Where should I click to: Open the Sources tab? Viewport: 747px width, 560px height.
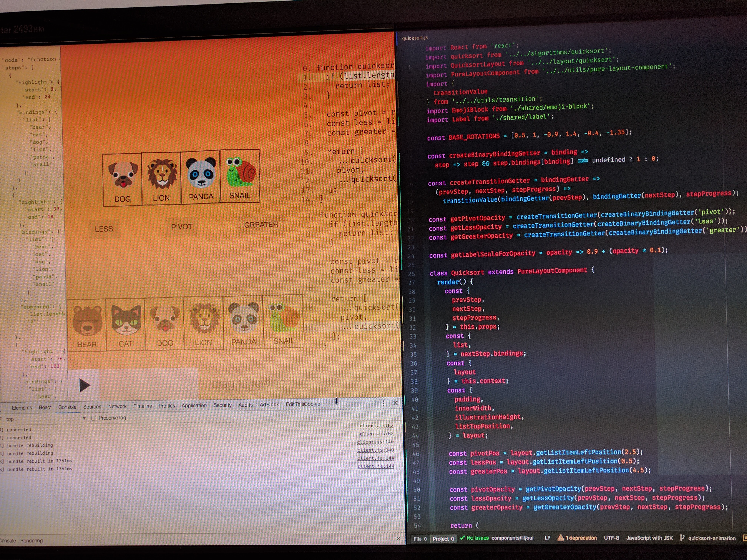(92, 407)
